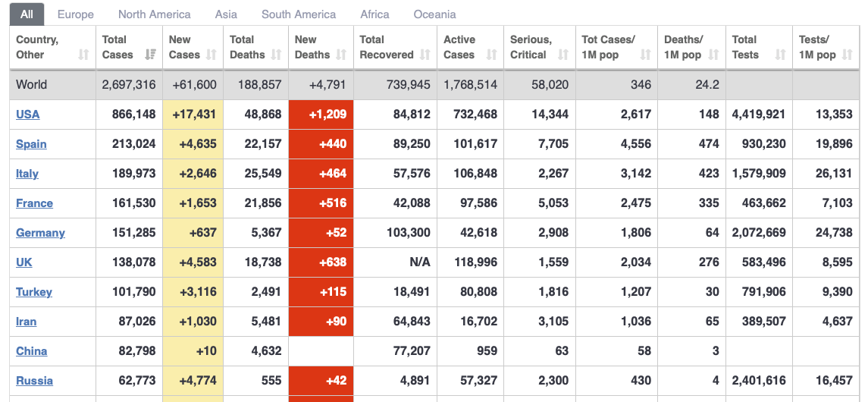The image size is (868, 402).
Task: Click sort icon next to Total Deaths
Action: point(277,55)
